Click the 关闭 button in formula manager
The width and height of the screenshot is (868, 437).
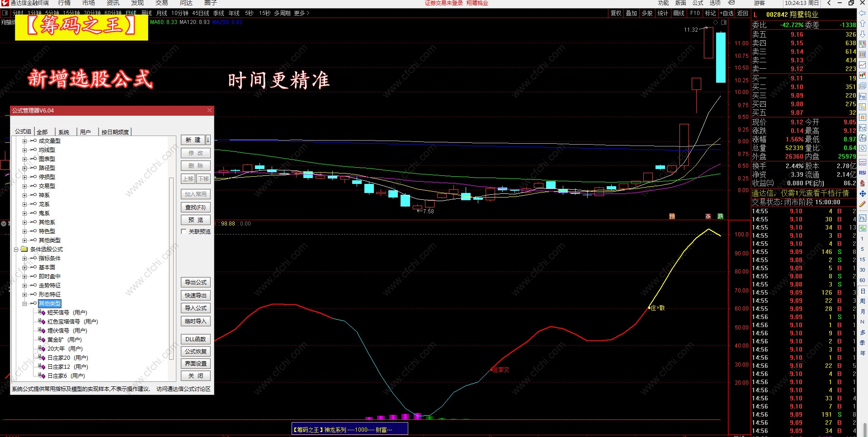click(x=196, y=376)
